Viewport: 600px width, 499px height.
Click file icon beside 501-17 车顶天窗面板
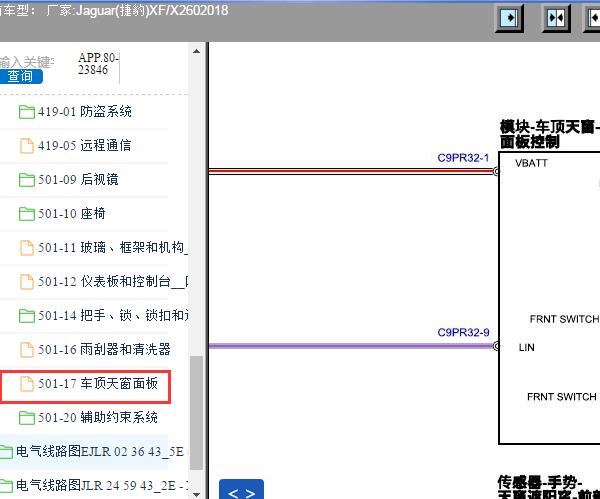pyautogui.click(x=26, y=384)
